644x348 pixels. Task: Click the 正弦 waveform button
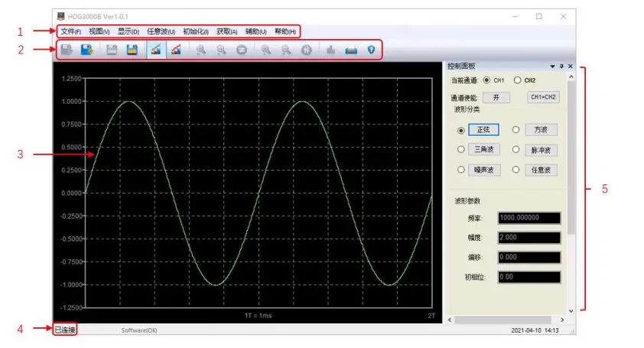pyautogui.click(x=484, y=130)
